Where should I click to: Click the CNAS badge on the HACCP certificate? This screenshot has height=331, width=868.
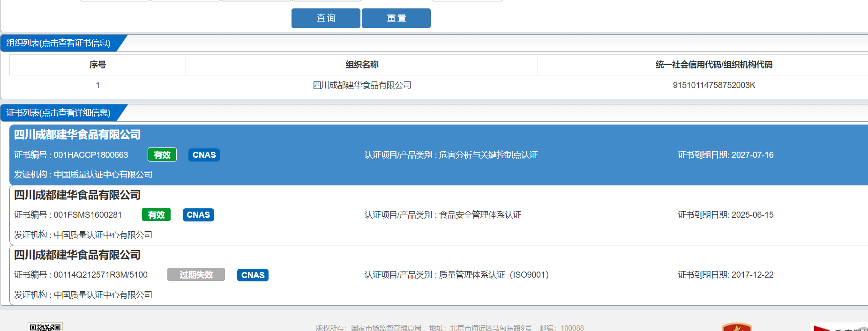click(204, 155)
